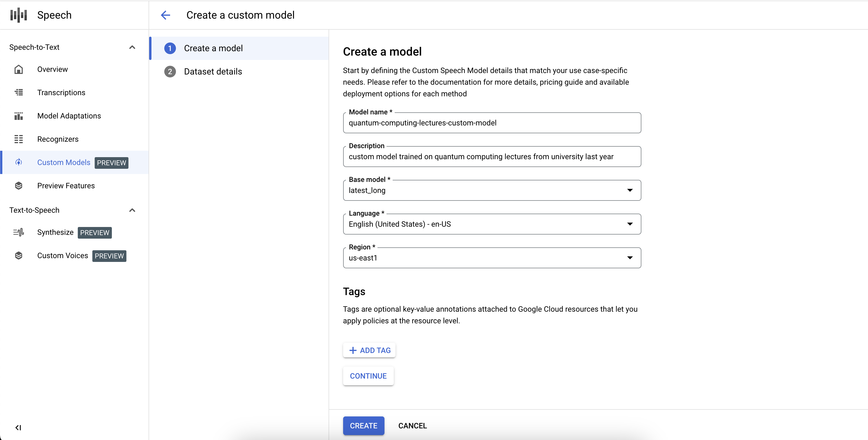
Task: Open the Language dropdown
Action: point(630,224)
